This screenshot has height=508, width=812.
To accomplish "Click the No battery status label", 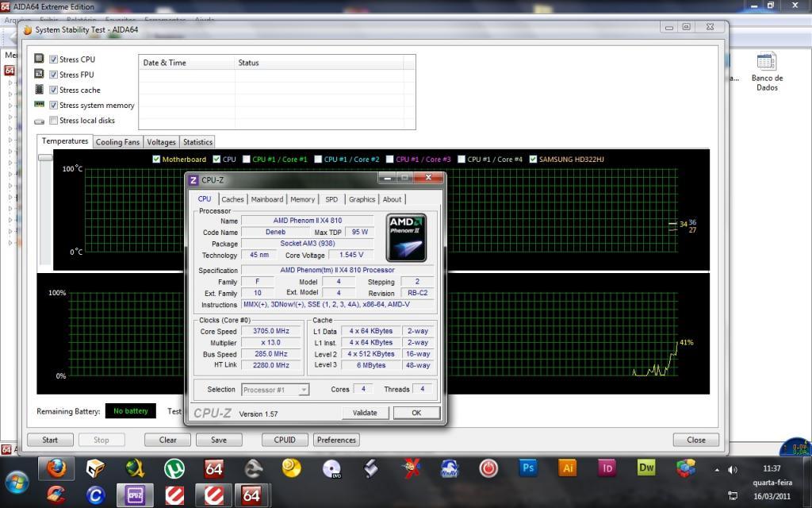I will tap(131, 411).
